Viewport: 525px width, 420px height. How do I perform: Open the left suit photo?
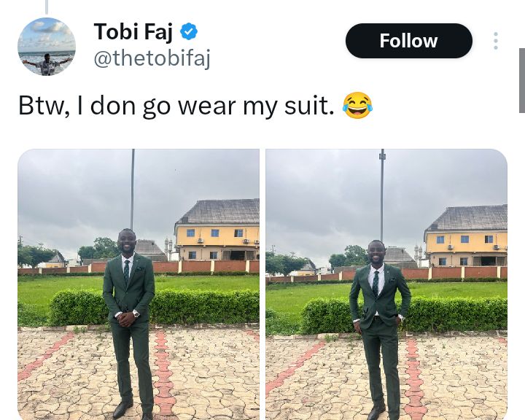pos(139,284)
